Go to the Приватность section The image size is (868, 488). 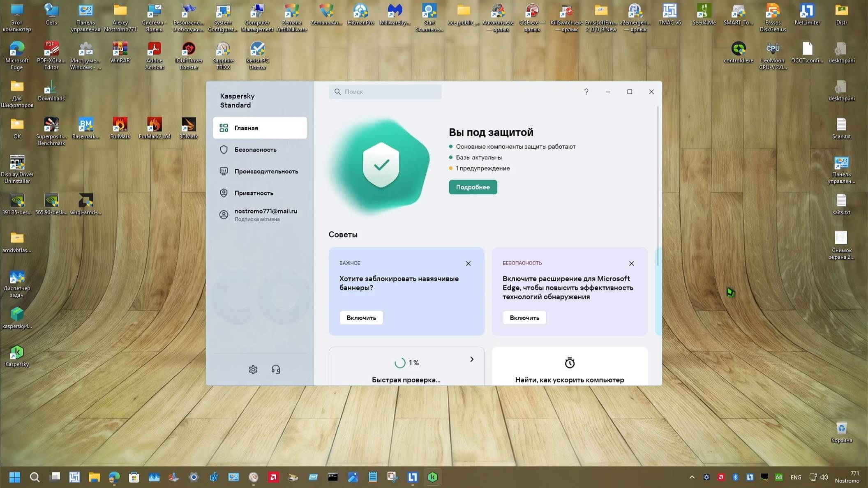[x=254, y=193]
